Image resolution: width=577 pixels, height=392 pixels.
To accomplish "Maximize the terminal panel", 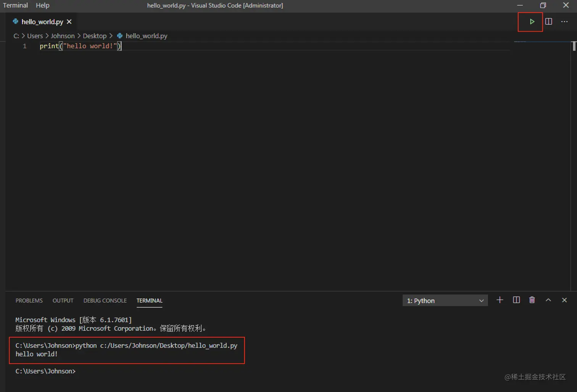I will (x=548, y=300).
